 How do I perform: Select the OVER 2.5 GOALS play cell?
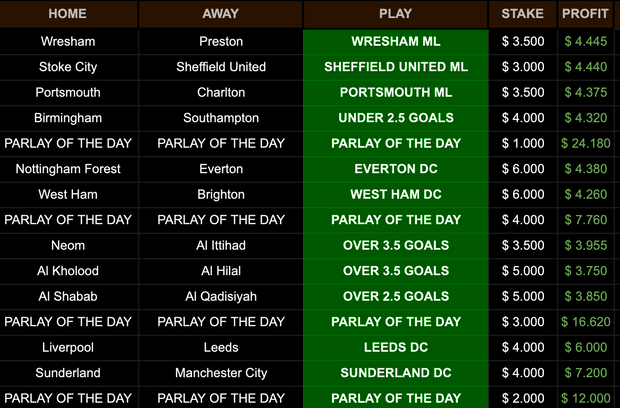[x=395, y=296]
